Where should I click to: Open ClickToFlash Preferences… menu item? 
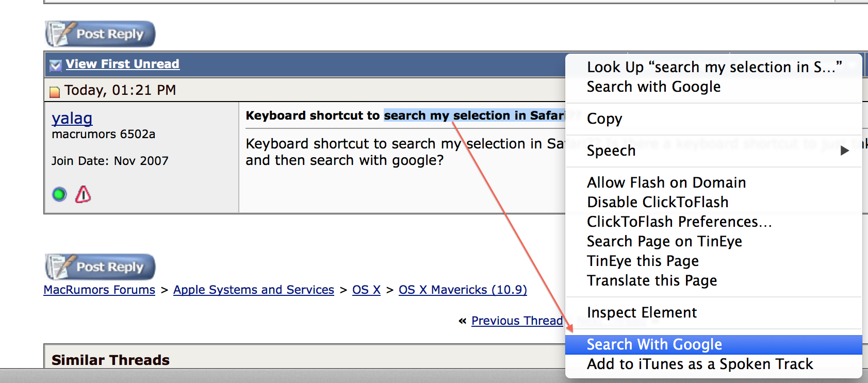[714, 222]
